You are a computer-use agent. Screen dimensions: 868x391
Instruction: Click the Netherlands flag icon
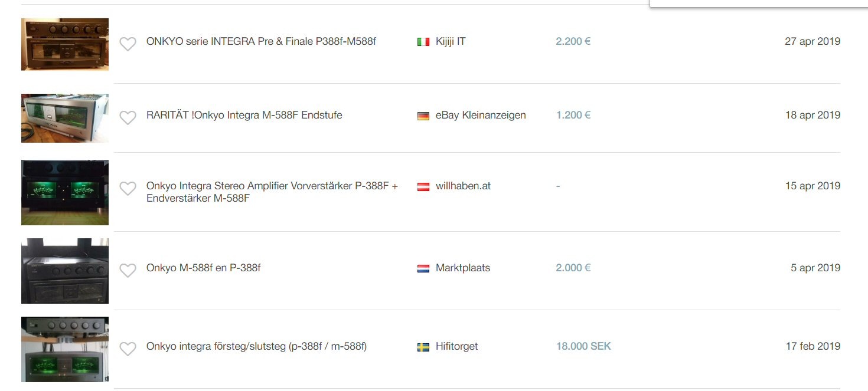(x=423, y=268)
